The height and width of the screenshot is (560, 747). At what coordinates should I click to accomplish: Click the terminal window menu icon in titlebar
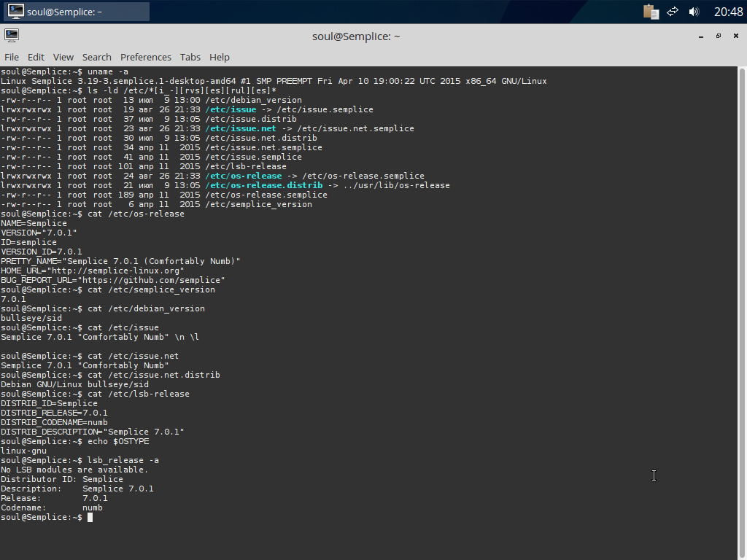point(12,35)
